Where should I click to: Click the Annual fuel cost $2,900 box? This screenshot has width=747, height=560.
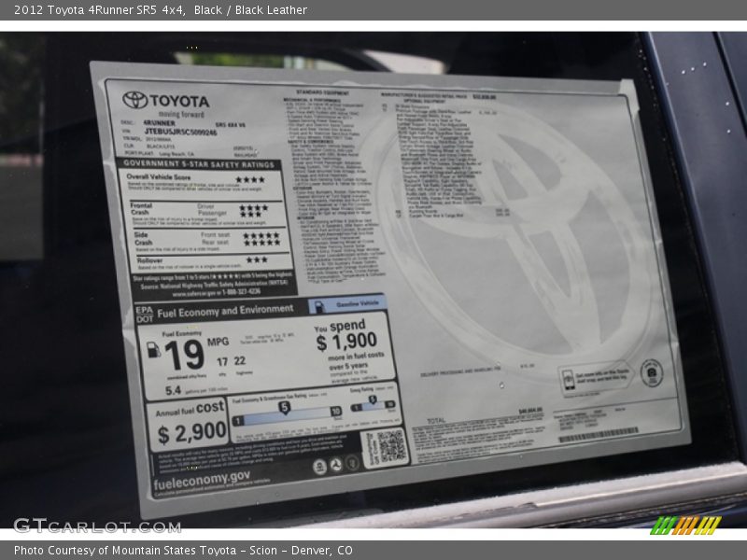pos(191,424)
